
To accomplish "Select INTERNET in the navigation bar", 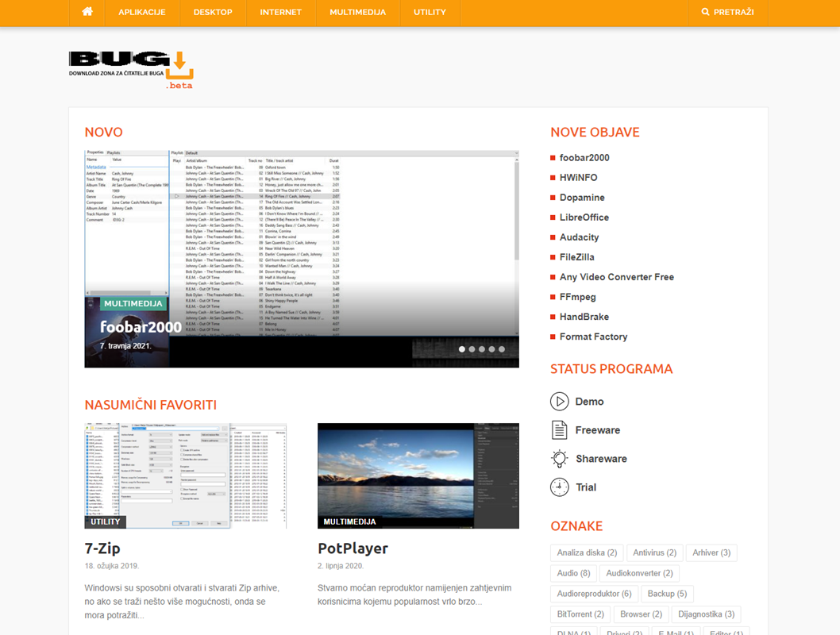I will click(x=281, y=13).
